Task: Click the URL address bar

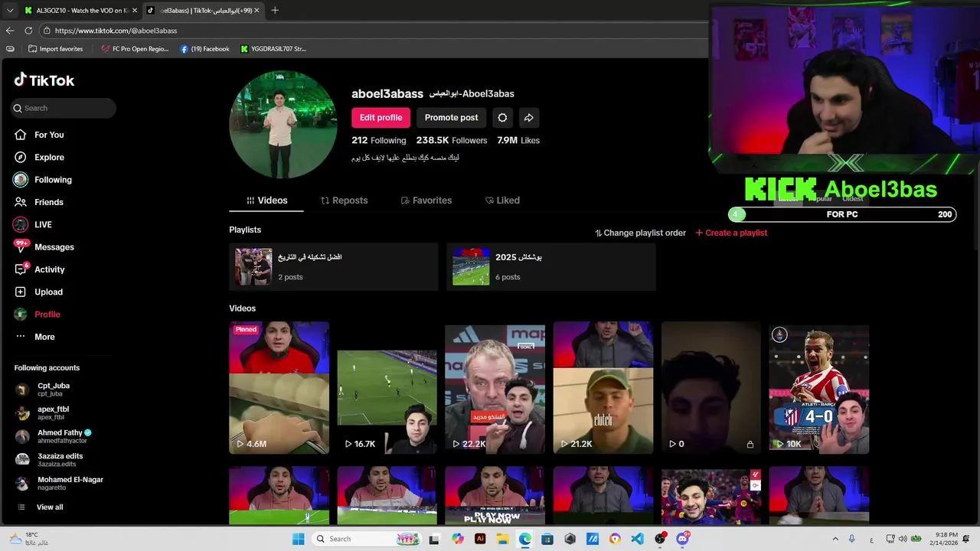Action: [x=375, y=31]
